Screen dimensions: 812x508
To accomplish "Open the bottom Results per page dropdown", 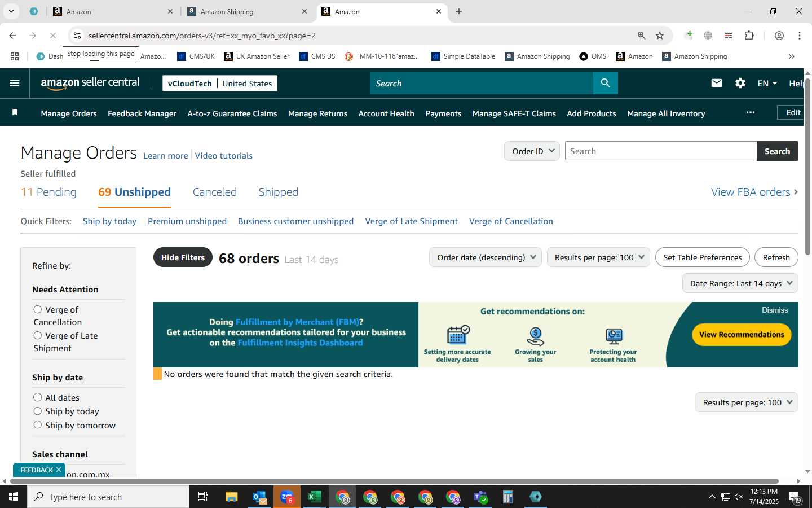I will tap(747, 402).
